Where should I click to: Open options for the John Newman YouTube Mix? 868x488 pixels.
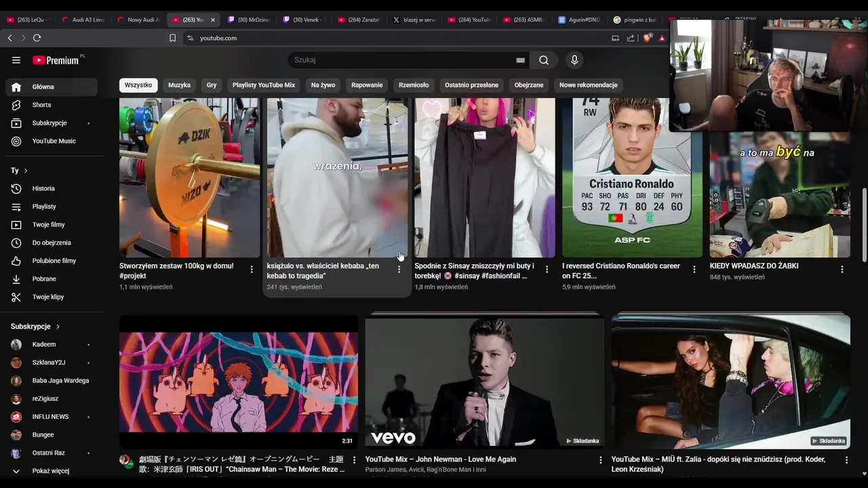click(x=600, y=460)
